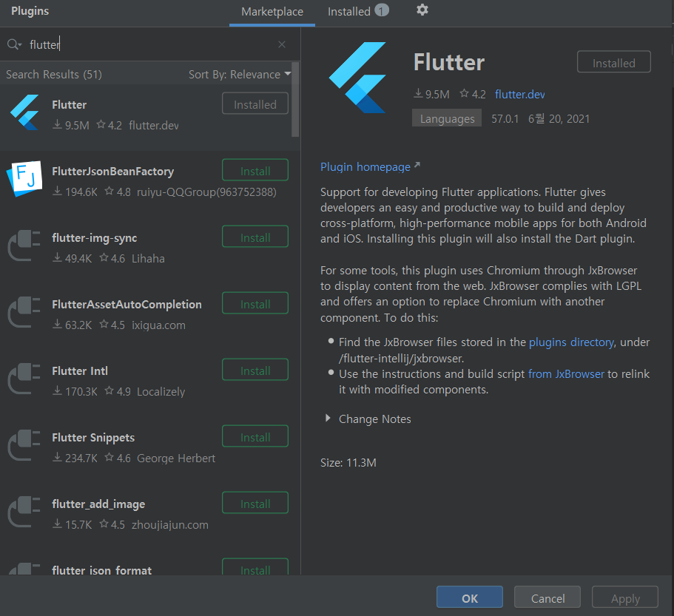
Task: Install the FlutterJsonBeanFactory plugin
Action: pos(255,170)
